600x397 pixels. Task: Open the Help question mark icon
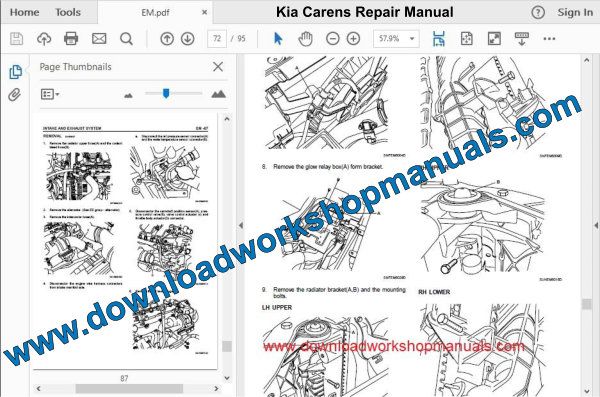click(x=538, y=13)
